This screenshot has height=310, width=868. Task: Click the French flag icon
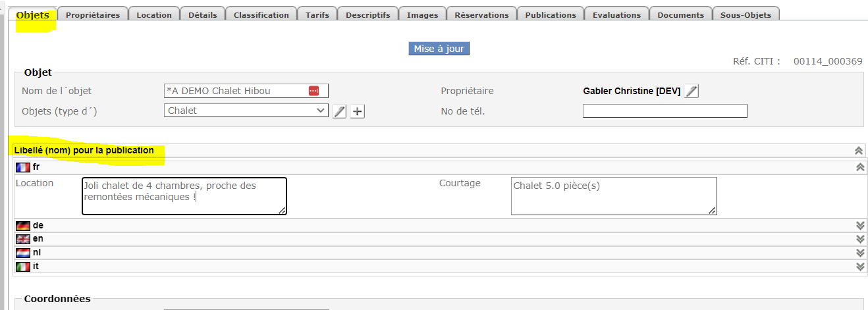point(23,167)
